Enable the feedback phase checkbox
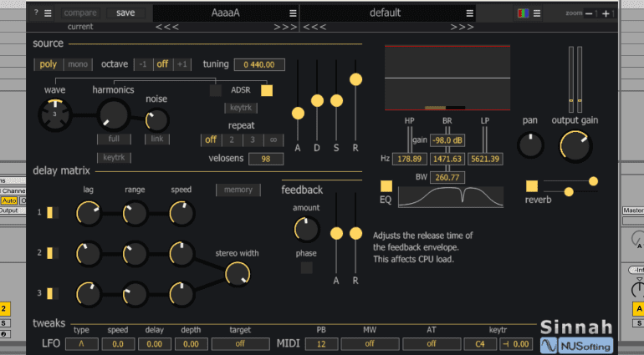This screenshot has width=644, height=355. tap(307, 268)
